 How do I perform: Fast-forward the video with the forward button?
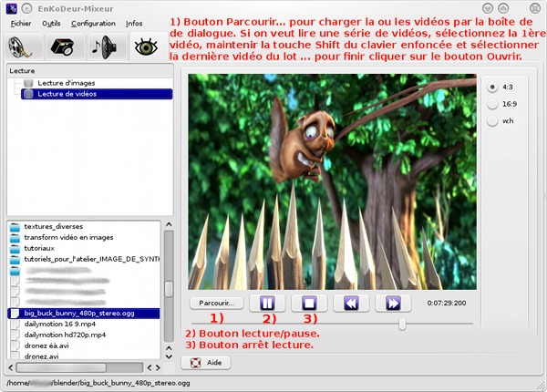(x=393, y=303)
